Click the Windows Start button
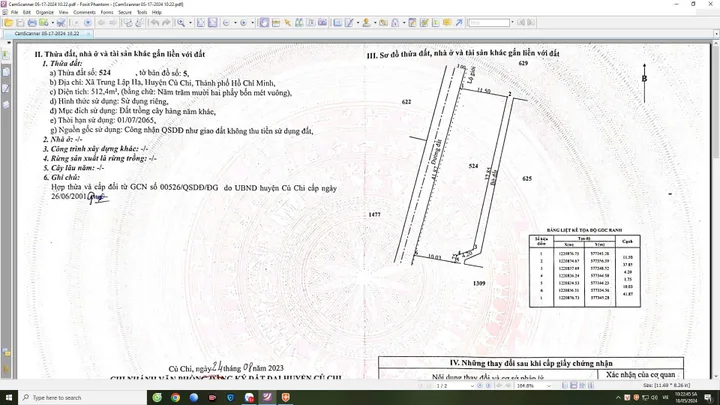This screenshot has height=405, width=720. tap(9, 397)
